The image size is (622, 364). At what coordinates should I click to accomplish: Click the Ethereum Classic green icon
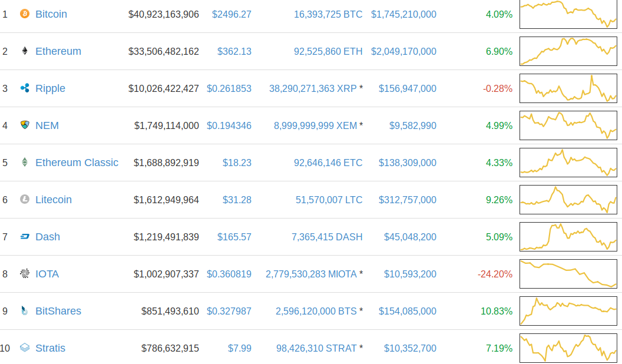(24, 162)
